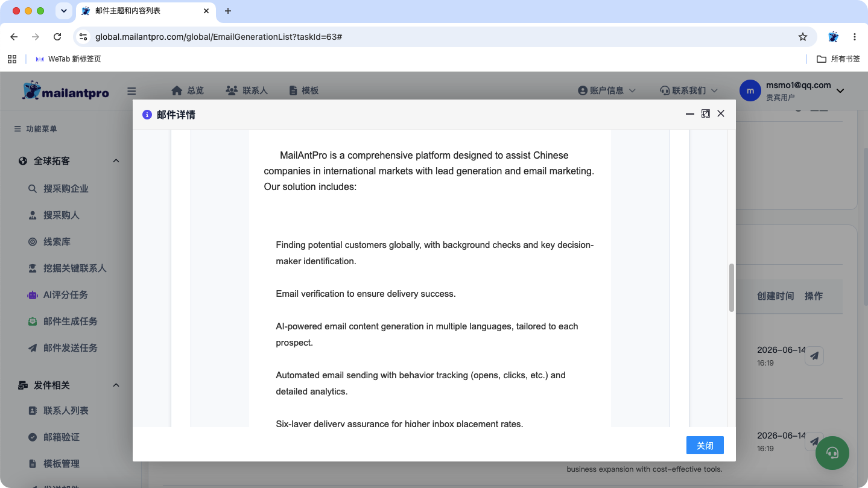The height and width of the screenshot is (488, 868).
Task: Click the browser reload page icon
Action: click(57, 37)
